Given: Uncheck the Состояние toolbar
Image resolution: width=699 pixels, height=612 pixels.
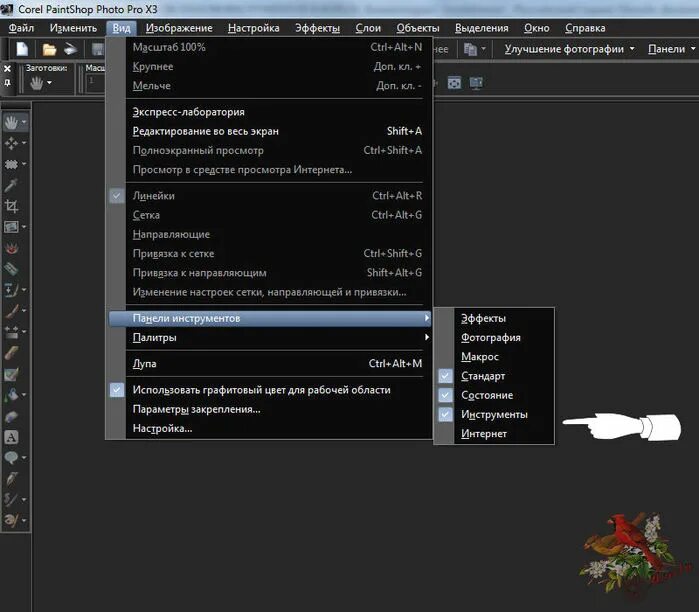Looking at the screenshot, I should pos(445,395).
